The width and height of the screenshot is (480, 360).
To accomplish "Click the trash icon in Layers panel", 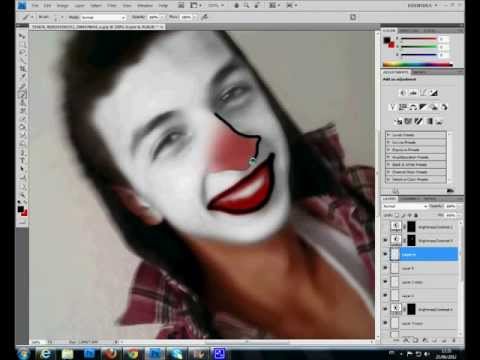I will pyautogui.click(x=454, y=340).
